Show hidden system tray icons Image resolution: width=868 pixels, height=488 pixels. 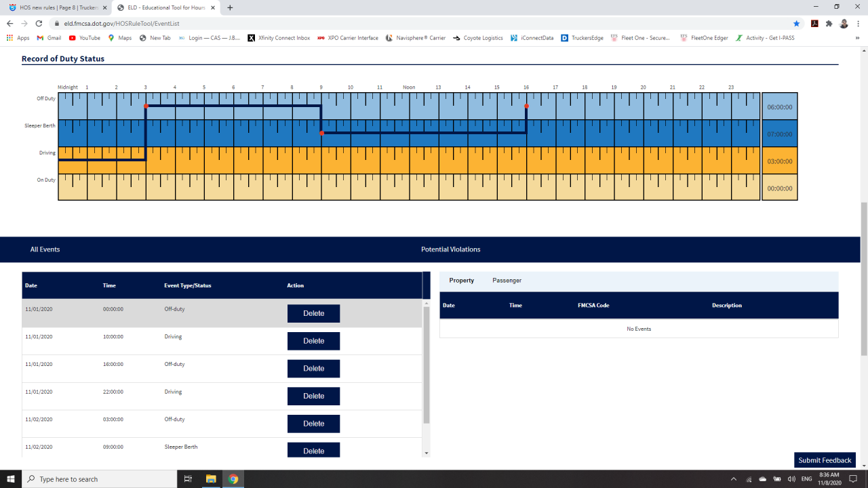tap(733, 479)
